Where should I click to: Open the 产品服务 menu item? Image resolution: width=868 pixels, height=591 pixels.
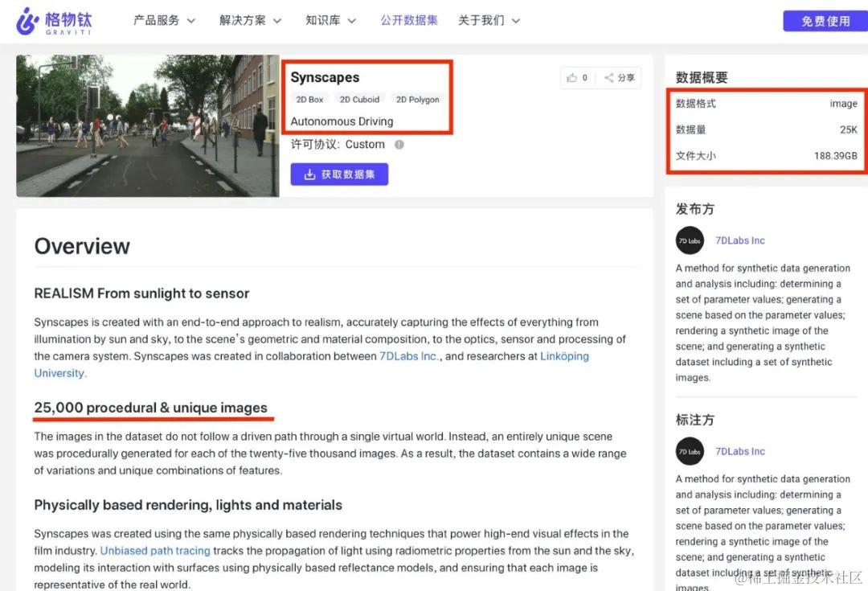pos(156,20)
